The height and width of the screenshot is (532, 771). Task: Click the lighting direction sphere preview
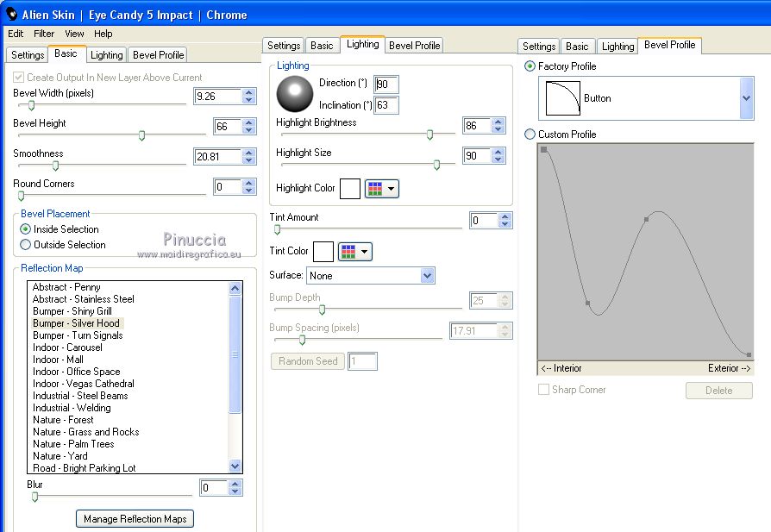tap(295, 94)
